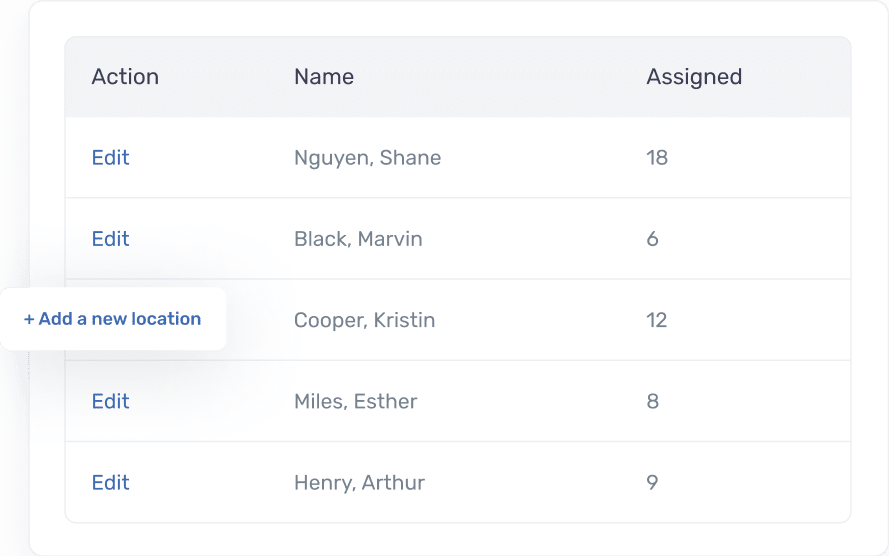Click the Miles, Esther name
889x556 pixels.
(355, 401)
